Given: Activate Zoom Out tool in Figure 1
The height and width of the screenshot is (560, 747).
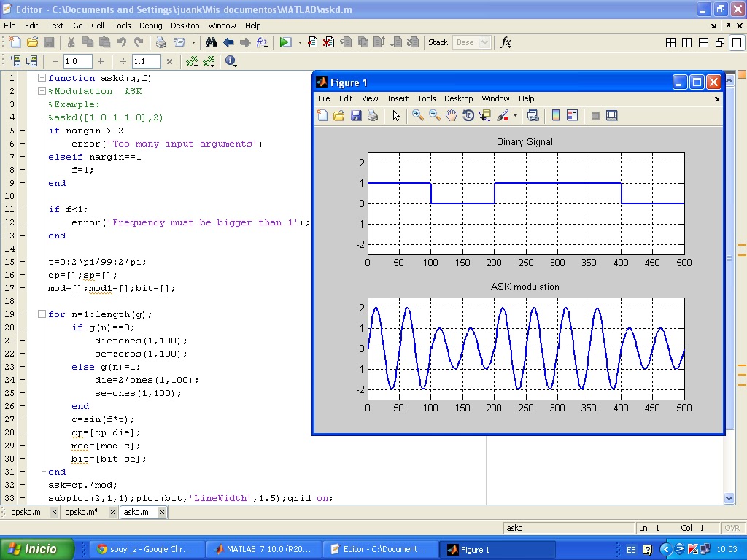Looking at the screenshot, I should tap(435, 115).
